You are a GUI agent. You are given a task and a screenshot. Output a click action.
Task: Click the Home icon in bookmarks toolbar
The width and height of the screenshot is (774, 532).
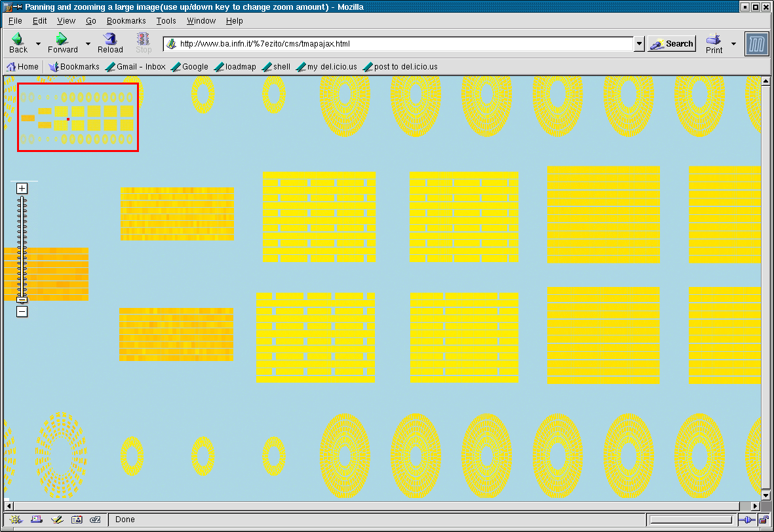[22, 66]
